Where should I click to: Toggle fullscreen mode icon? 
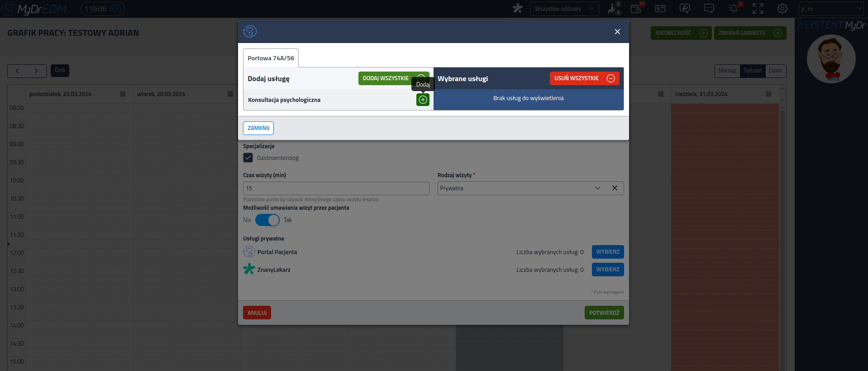[758, 9]
